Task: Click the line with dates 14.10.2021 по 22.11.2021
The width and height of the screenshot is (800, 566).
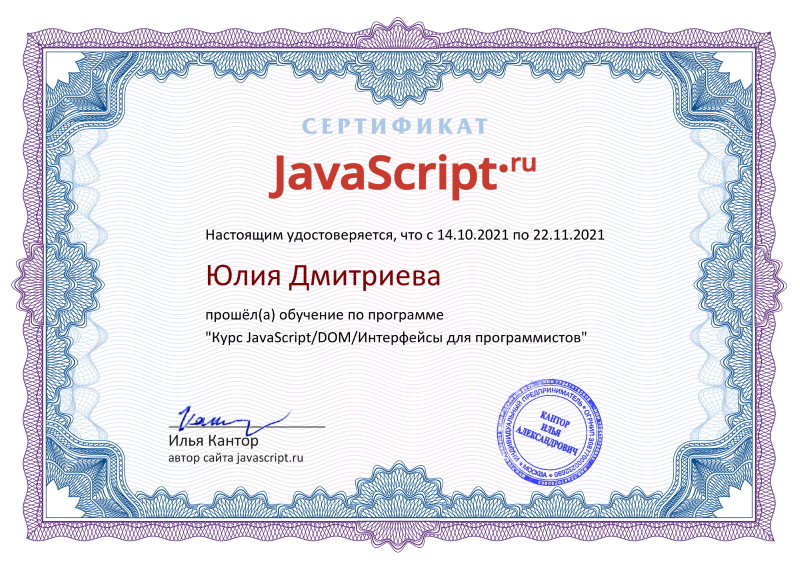Action: [x=405, y=235]
